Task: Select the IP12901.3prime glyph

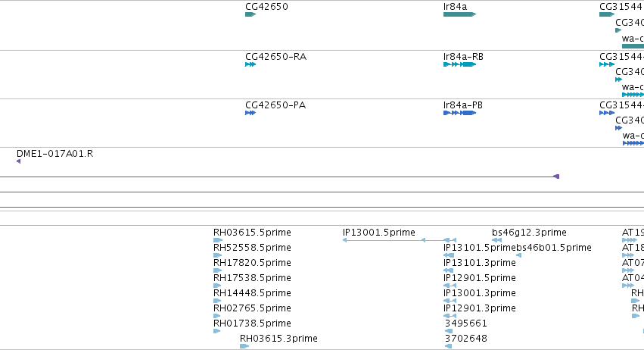Action: tap(450, 316)
